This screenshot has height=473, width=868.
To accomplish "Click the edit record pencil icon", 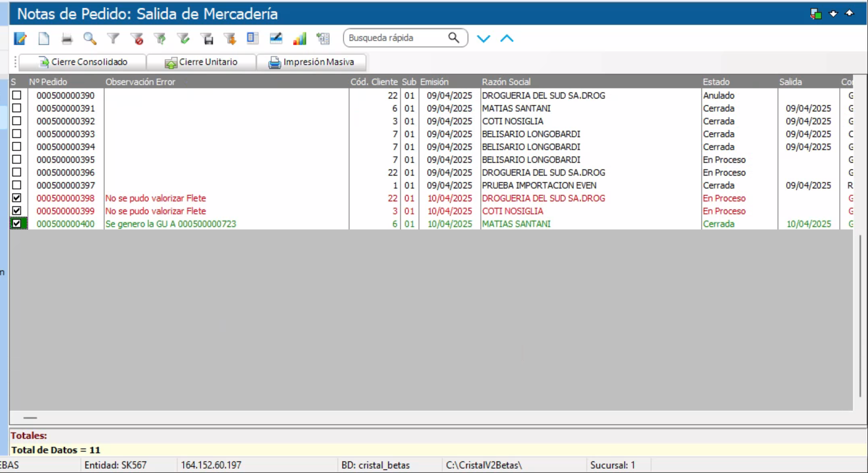I will [20, 39].
